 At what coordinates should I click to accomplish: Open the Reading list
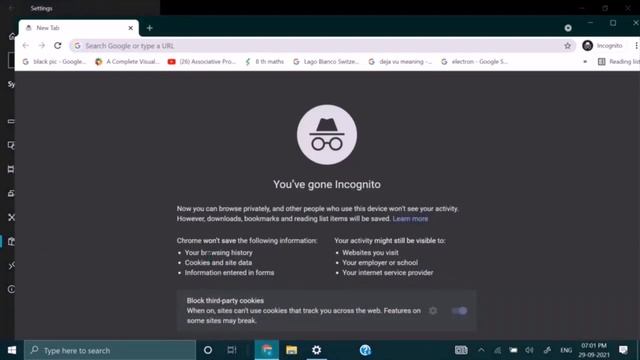point(618,62)
